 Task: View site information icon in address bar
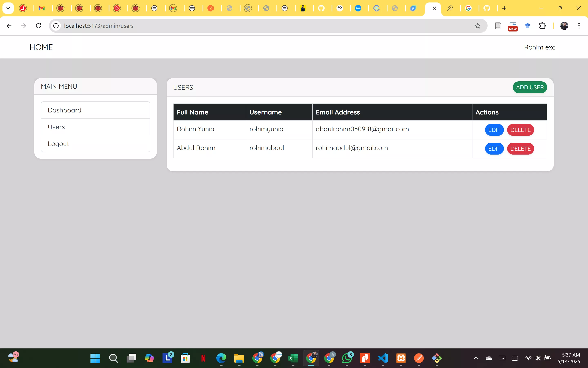pyautogui.click(x=56, y=26)
